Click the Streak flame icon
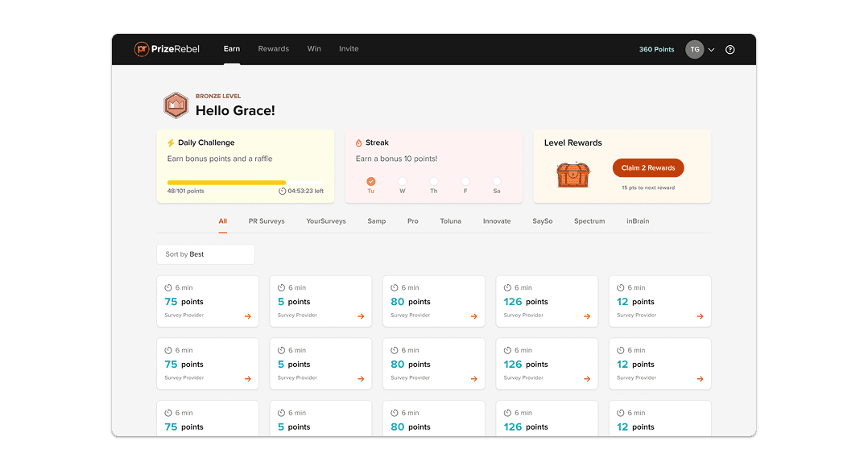The width and height of the screenshot is (868, 470). point(359,142)
